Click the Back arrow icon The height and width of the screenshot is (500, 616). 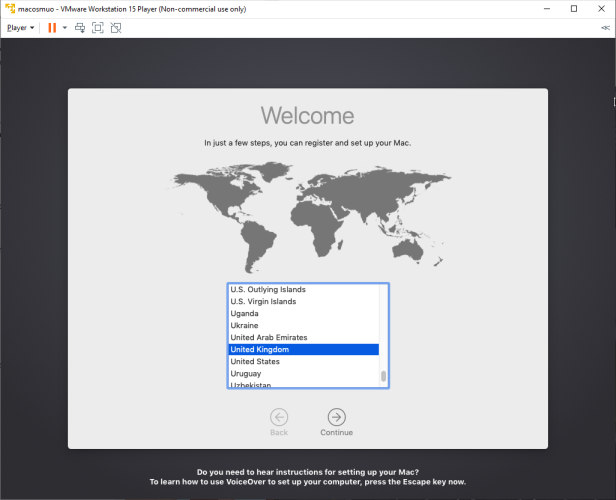[x=279, y=417]
